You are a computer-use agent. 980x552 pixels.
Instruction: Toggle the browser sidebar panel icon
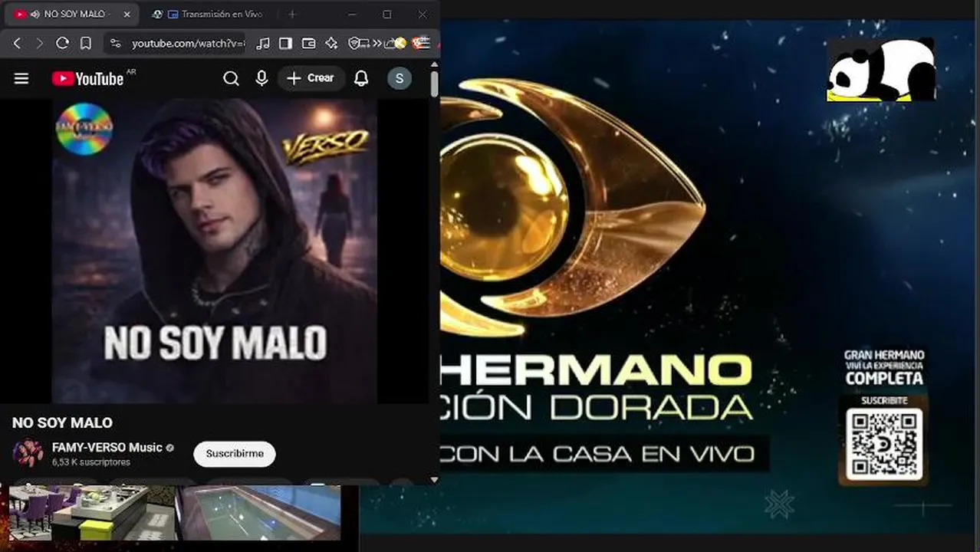click(x=285, y=44)
